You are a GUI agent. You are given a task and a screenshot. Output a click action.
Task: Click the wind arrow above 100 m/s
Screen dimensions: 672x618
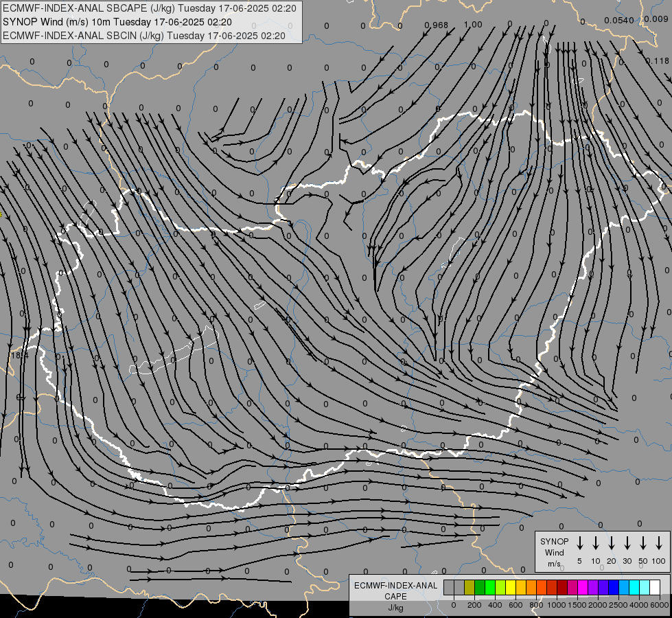[659, 543]
